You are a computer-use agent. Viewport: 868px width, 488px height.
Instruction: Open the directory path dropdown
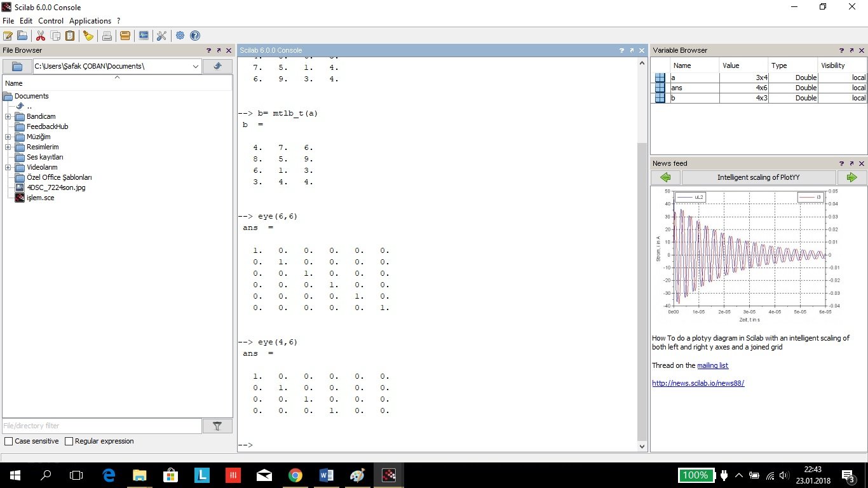[196, 66]
